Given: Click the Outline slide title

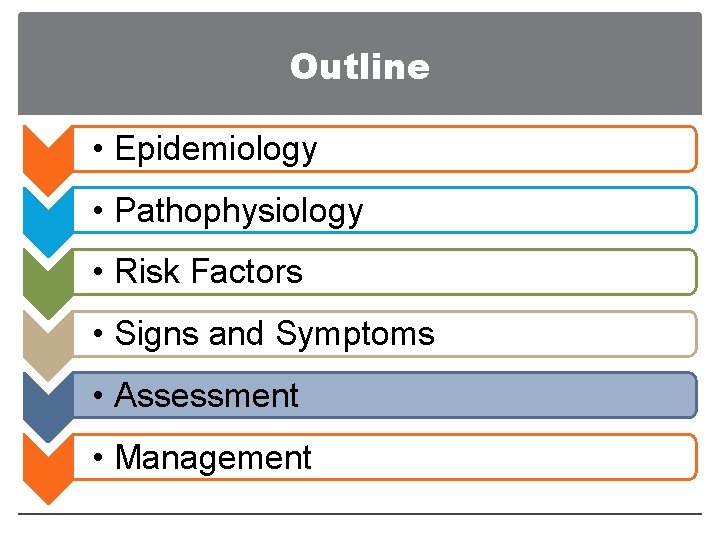Looking at the screenshot, I should (360, 67).
